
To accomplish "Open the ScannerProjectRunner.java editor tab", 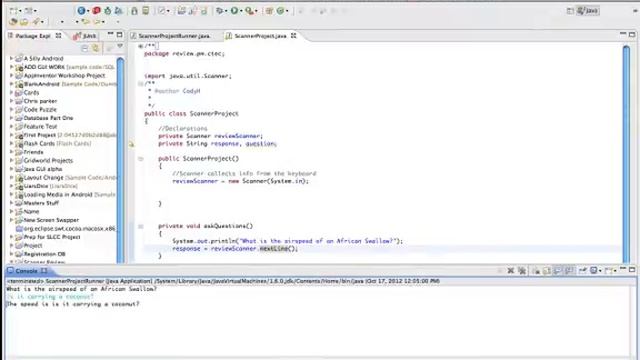I will tap(174, 36).
